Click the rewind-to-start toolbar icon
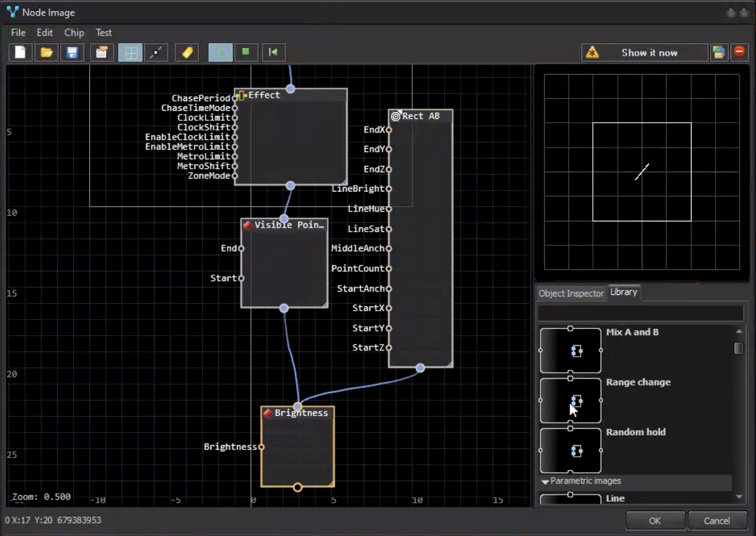Screen dimensions: 756x536 point(273,52)
